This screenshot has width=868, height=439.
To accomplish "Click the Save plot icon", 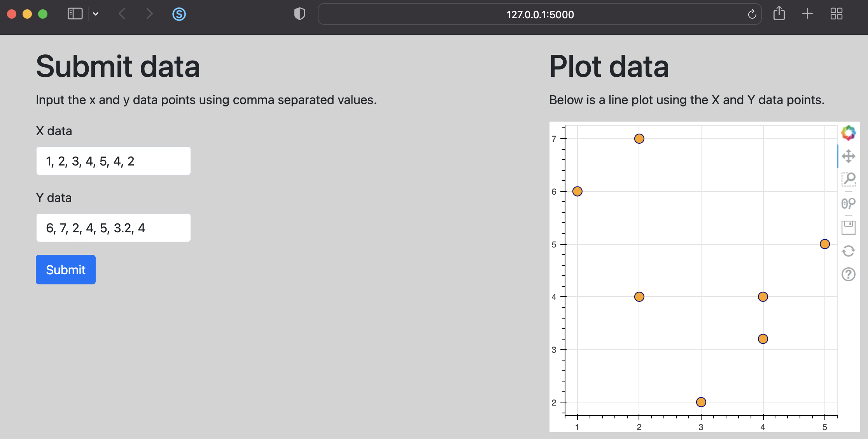I will click(848, 227).
